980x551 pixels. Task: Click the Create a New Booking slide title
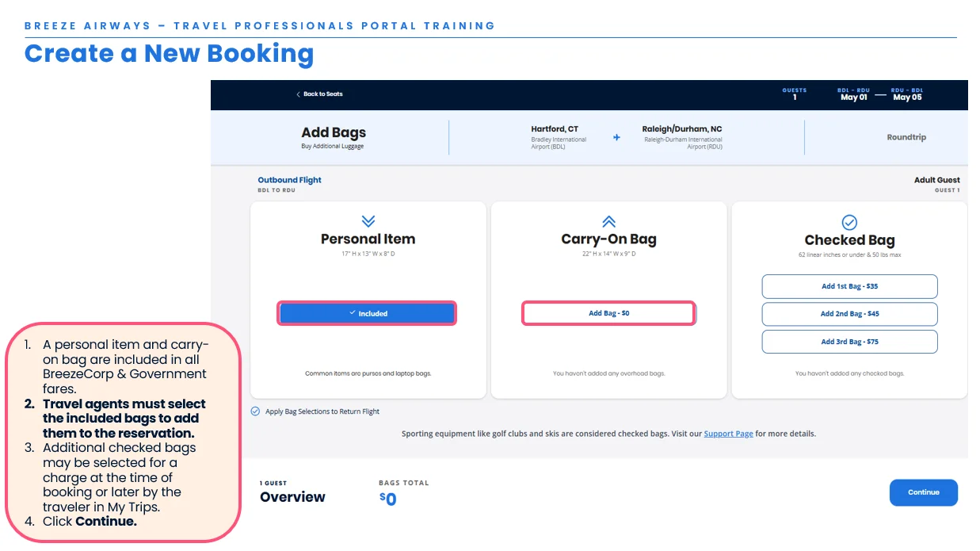[169, 54]
